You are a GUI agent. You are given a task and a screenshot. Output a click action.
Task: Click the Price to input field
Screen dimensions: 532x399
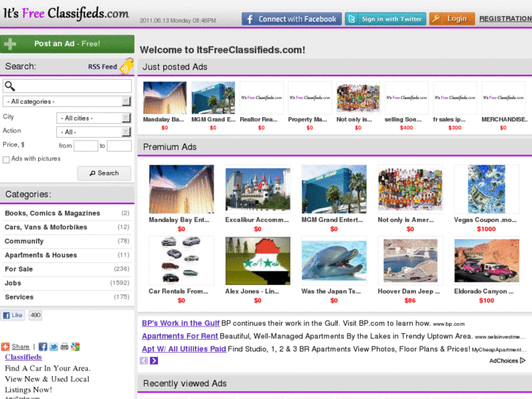(x=119, y=146)
